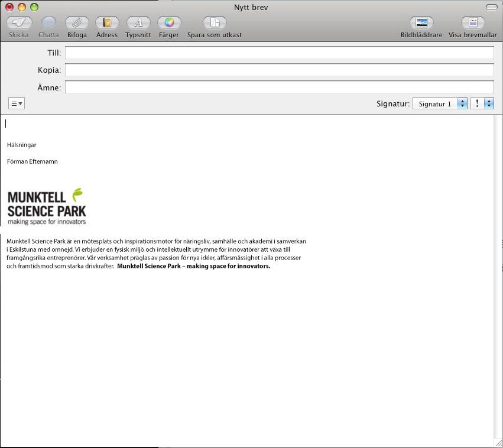The width and height of the screenshot is (503, 448).
Task: Attach a file with Bifoga paperclip
Action: [x=77, y=22]
